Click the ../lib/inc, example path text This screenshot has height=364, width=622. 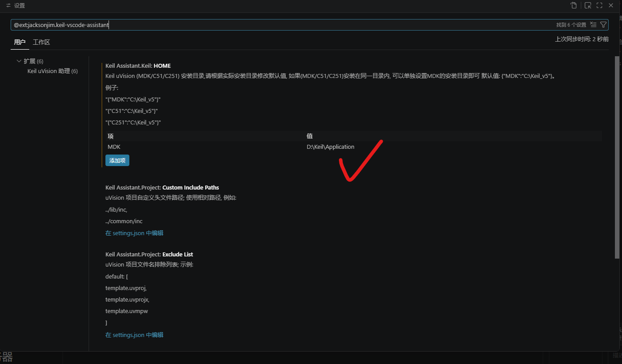(117, 209)
